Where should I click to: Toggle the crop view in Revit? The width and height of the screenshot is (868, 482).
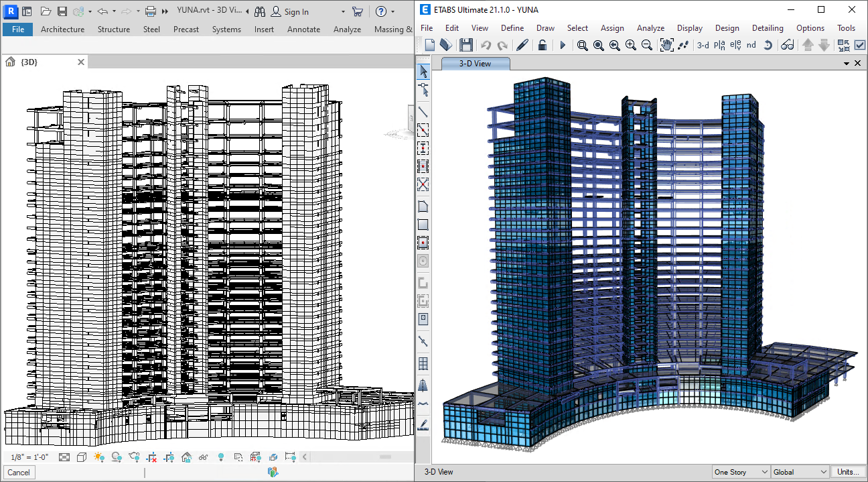pyautogui.click(x=153, y=457)
